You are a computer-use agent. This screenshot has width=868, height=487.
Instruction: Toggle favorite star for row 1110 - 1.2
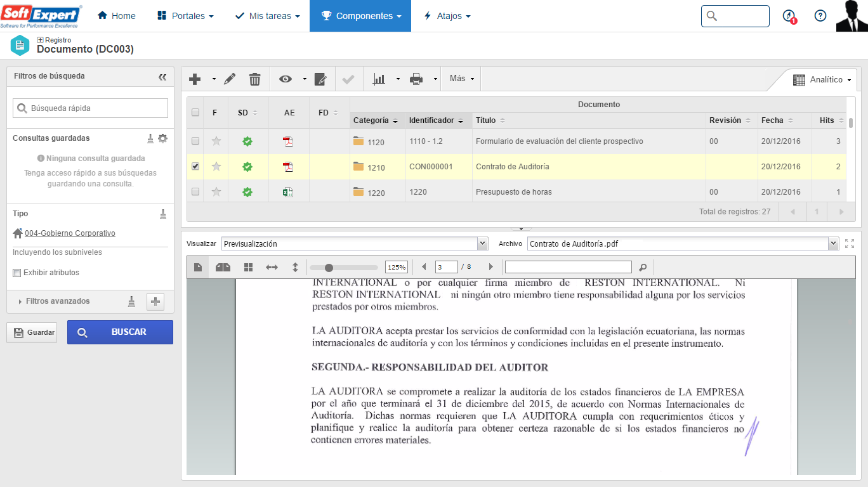(216, 141)
